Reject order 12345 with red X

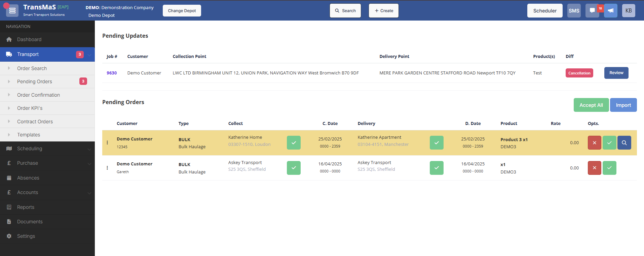[595, 143]
